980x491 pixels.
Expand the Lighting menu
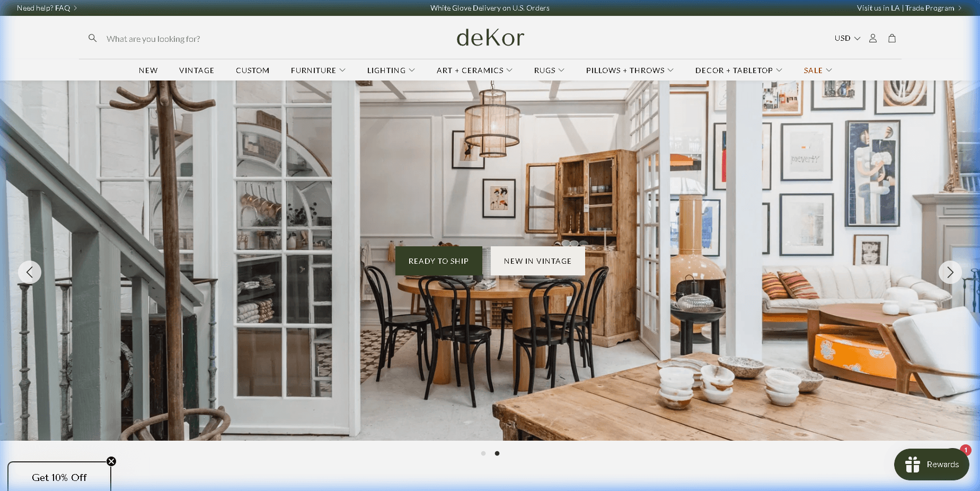point(391,70)
